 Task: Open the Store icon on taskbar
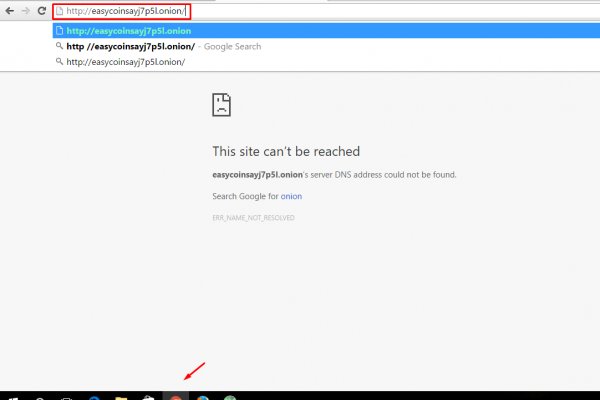(x=148, y=397)
